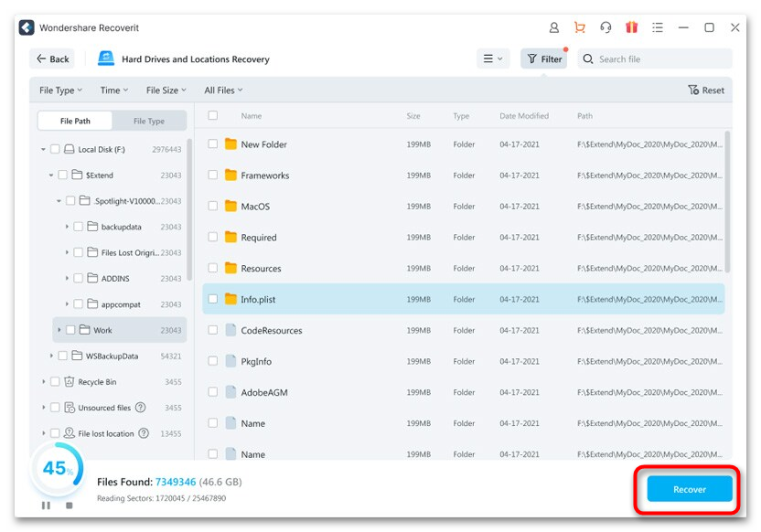Open the File Type dropdown filter
This screenshot has height=532, width=761.
point(60,90)
